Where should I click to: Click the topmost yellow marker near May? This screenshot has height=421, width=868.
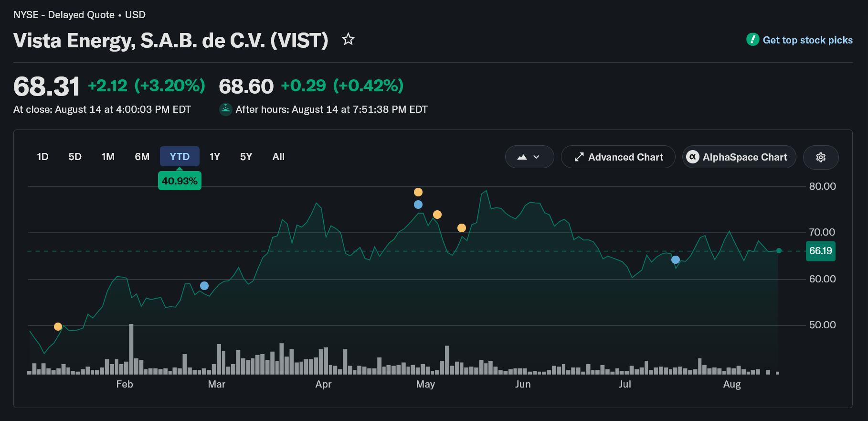coord(418,192)
